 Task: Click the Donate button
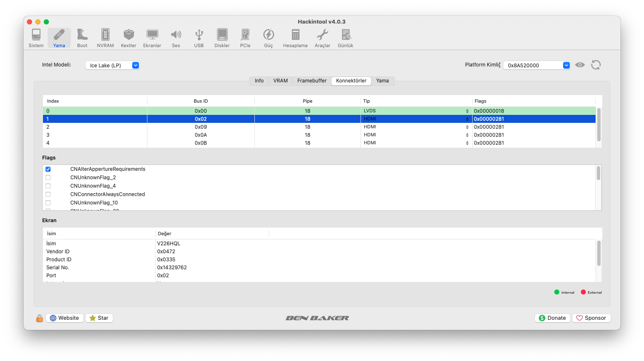552,318
